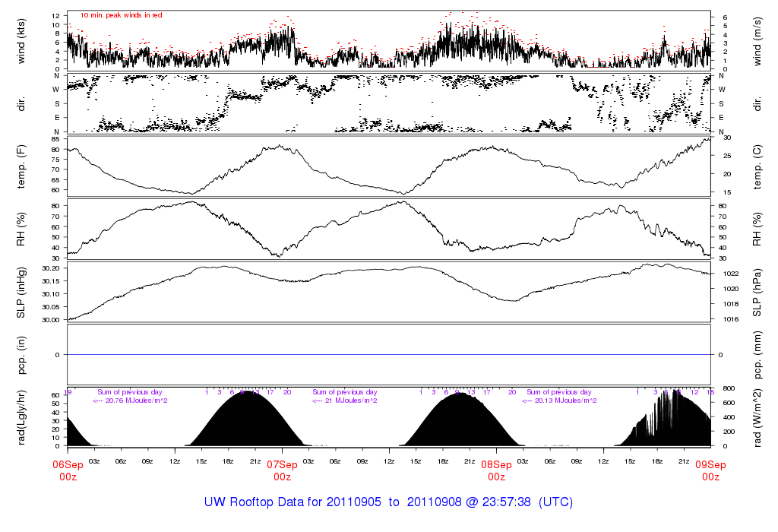Select the 'wind (kts)' axis label
778x532 pixels.
21,42
